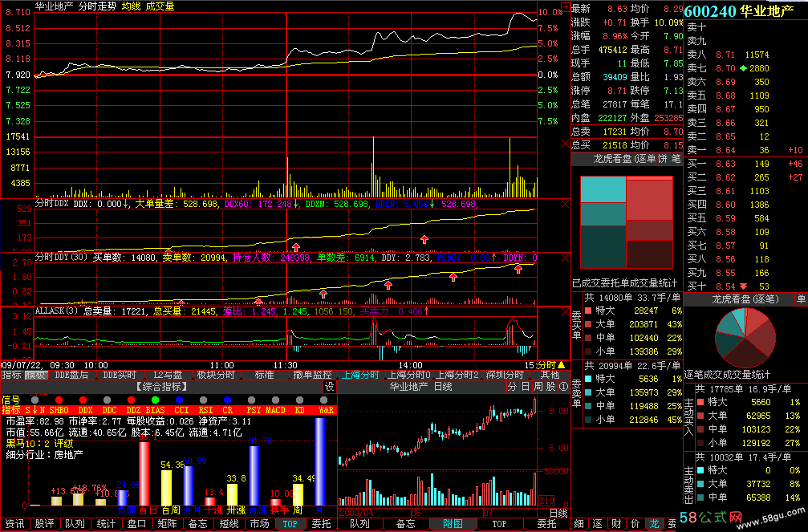Select the SHBO signal indicator dot
Viewport: 808px width, 532px height.
click(x=59, y=400)
